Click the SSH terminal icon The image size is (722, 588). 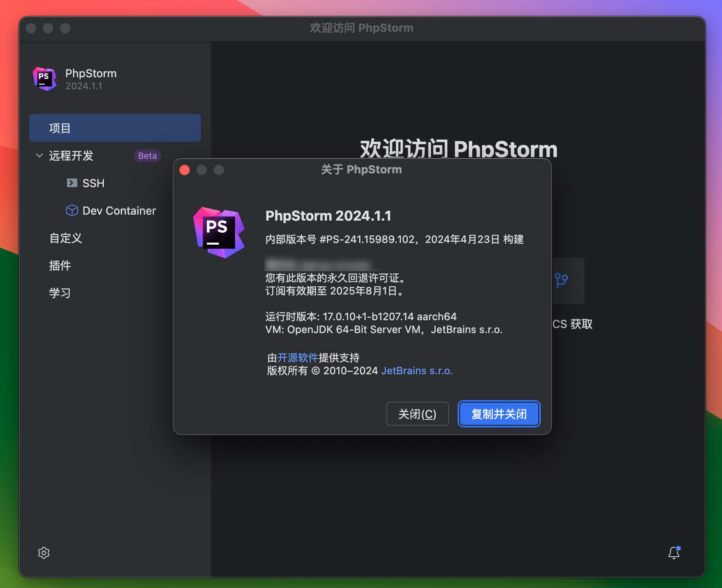point(71,183)
